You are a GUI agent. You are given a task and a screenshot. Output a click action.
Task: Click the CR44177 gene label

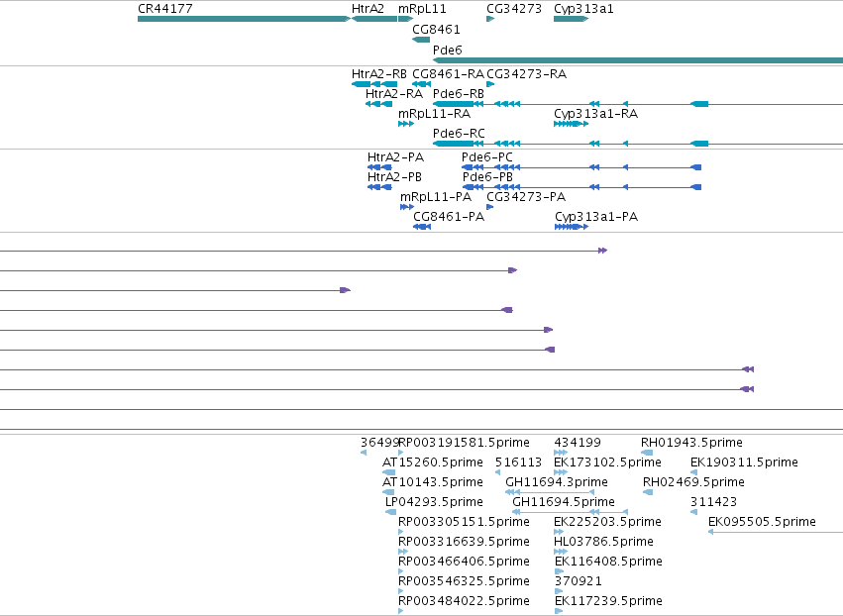tap(165, 9)
